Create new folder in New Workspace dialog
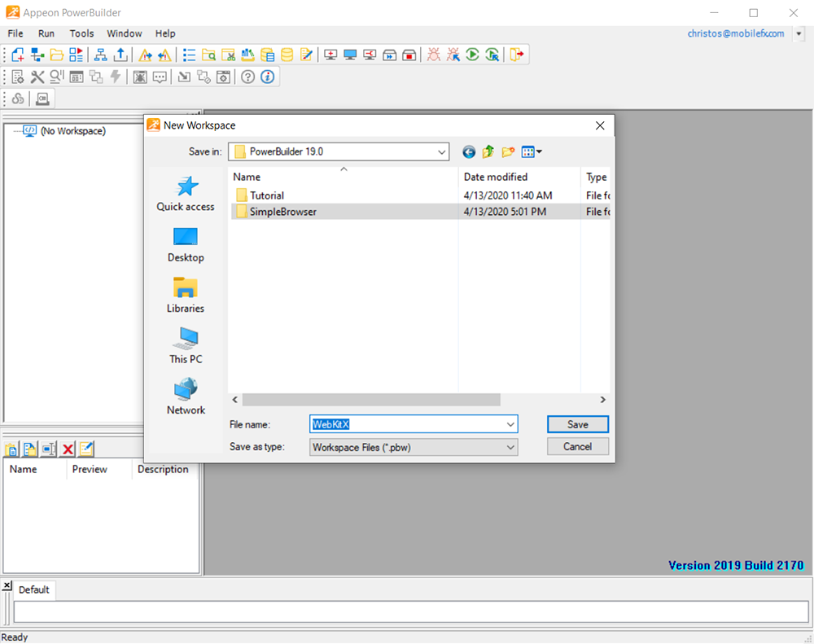Viewport: 814px width, 644px height. click(508, 151)
